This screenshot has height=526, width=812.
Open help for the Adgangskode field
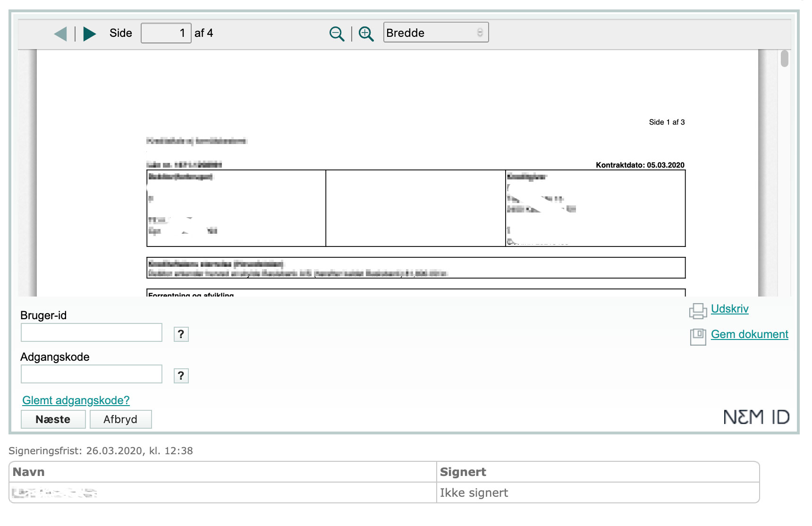coord(181,376)
